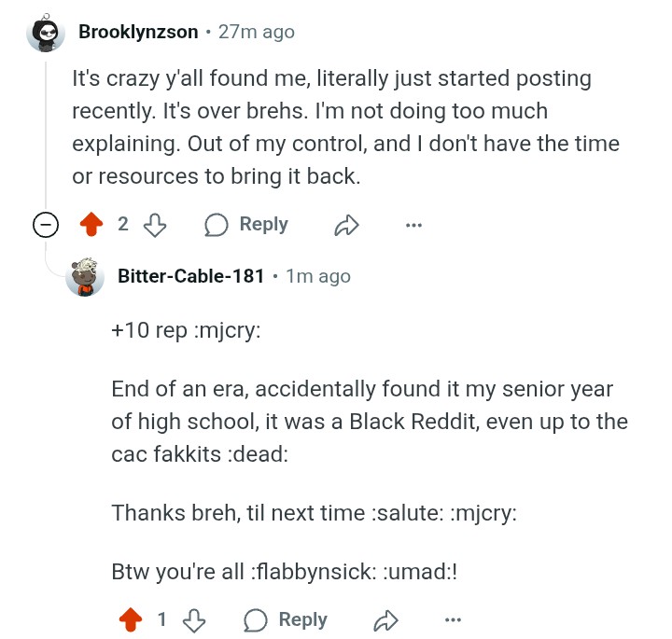Reply to Bitter-Cable-181's comment

pos(286,619)
